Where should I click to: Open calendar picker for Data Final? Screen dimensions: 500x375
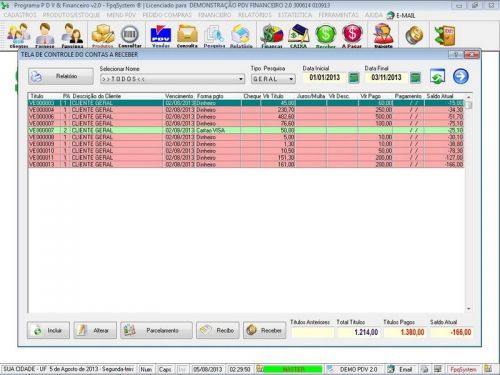pos(415,78)
